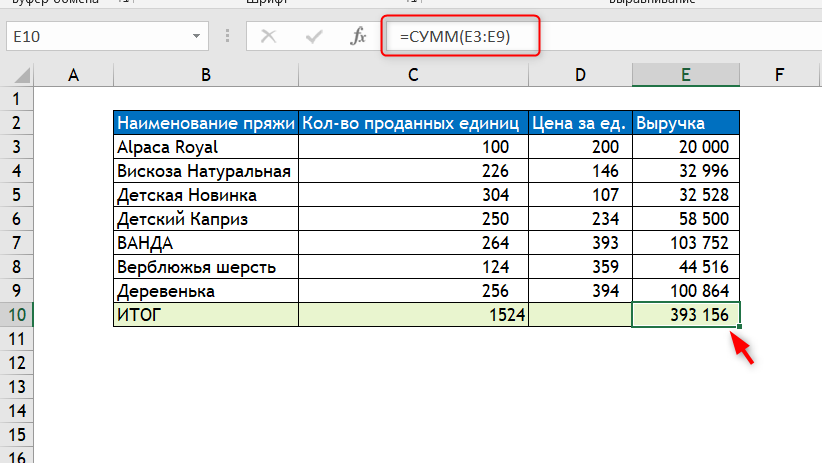Select row 1 header
Screen dimensions: 822x463
tap(16, 99)
